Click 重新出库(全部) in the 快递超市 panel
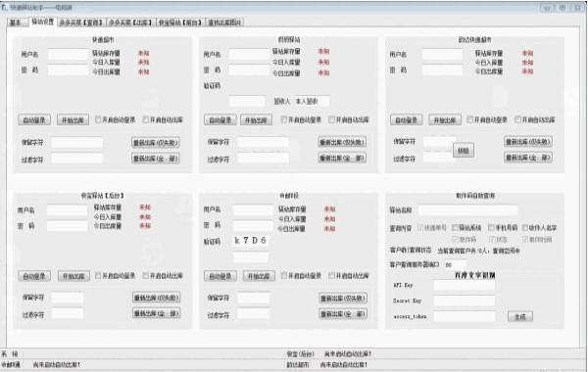The width and height of the screenshot is (588, 372). click(156, 158)
